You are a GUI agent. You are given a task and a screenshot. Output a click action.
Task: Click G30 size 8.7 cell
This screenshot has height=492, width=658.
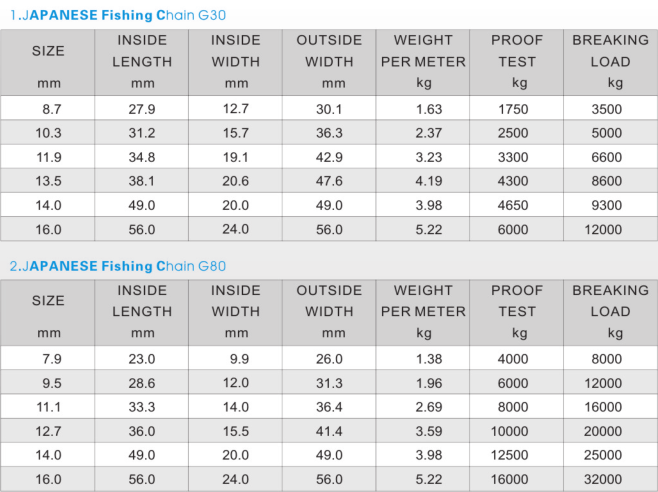(50, 109)
